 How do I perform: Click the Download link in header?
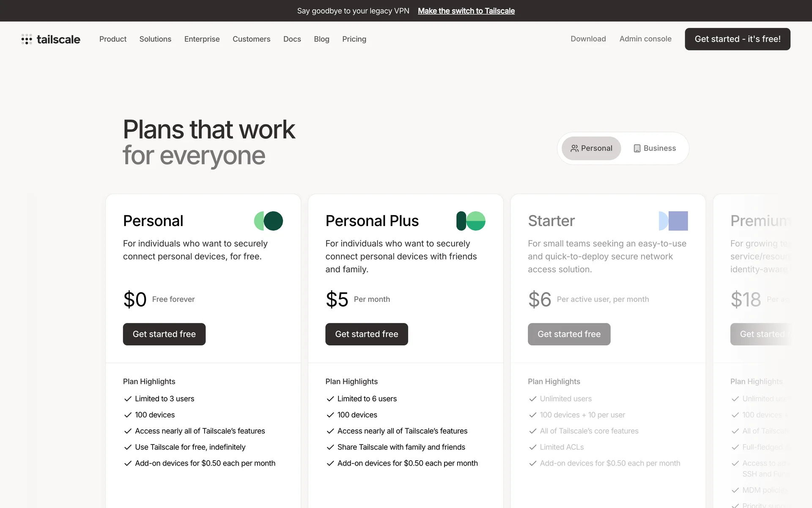pos(588,39)
